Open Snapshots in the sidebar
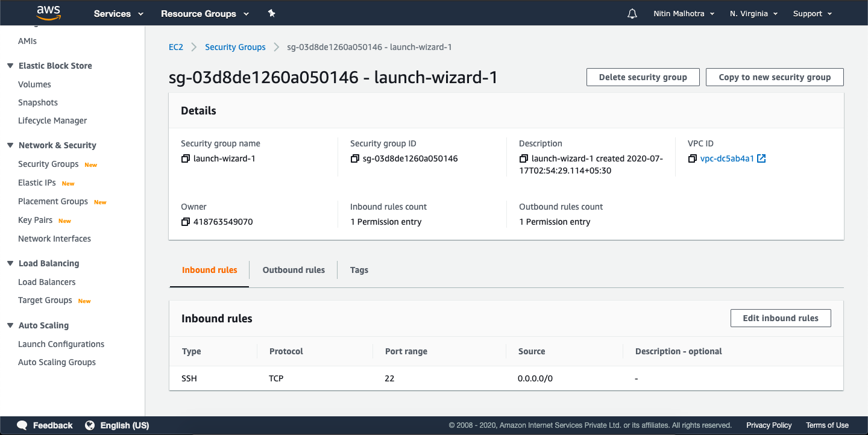The width and height of the screenshot is (868, 435). click(x=38, y=102)
